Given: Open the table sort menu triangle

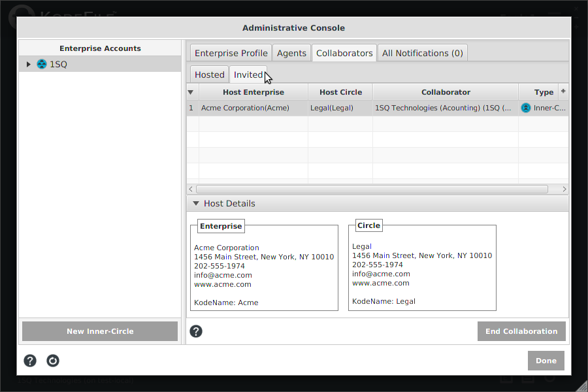Looking at the screenshot, I should point(191,92).
